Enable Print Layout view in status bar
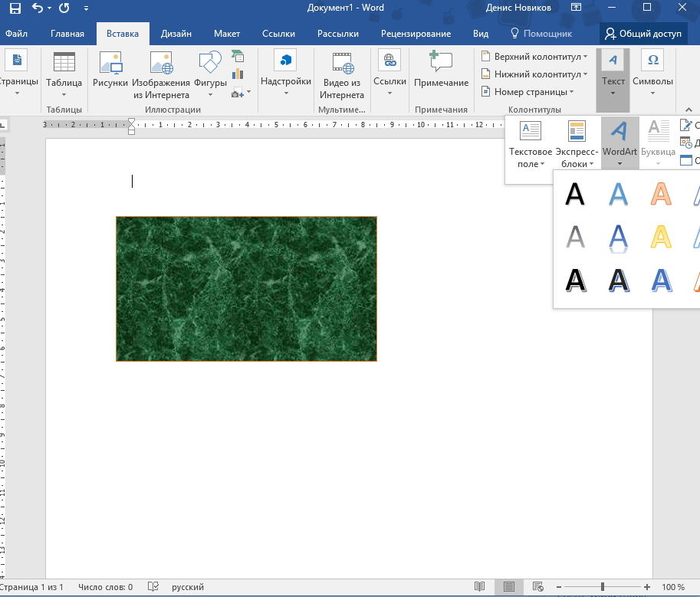This screenshot has width=700, height=597. (508, 587)
